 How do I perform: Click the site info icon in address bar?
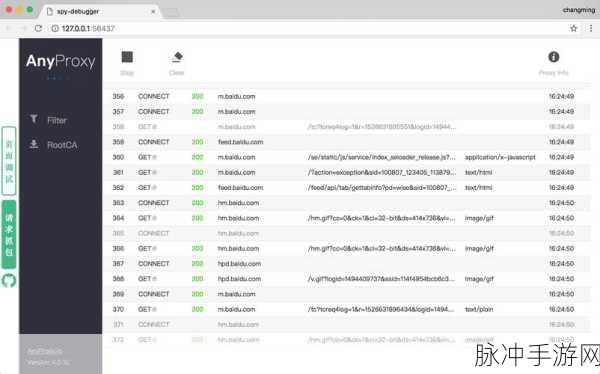tap(55, 28)
